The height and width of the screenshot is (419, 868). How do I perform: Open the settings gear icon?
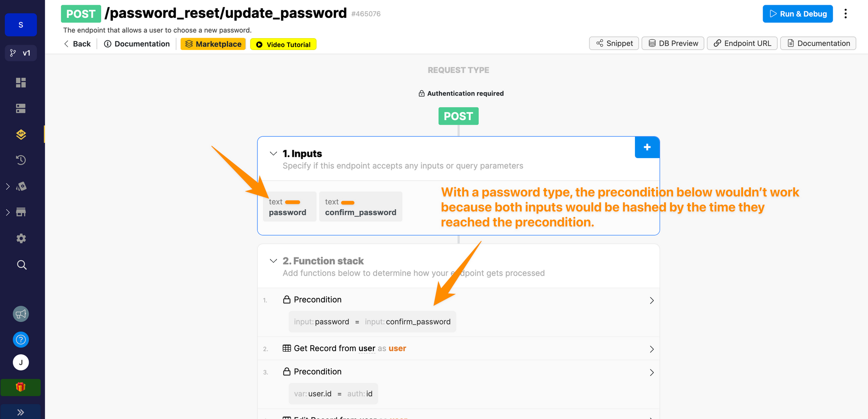[21, 238]
